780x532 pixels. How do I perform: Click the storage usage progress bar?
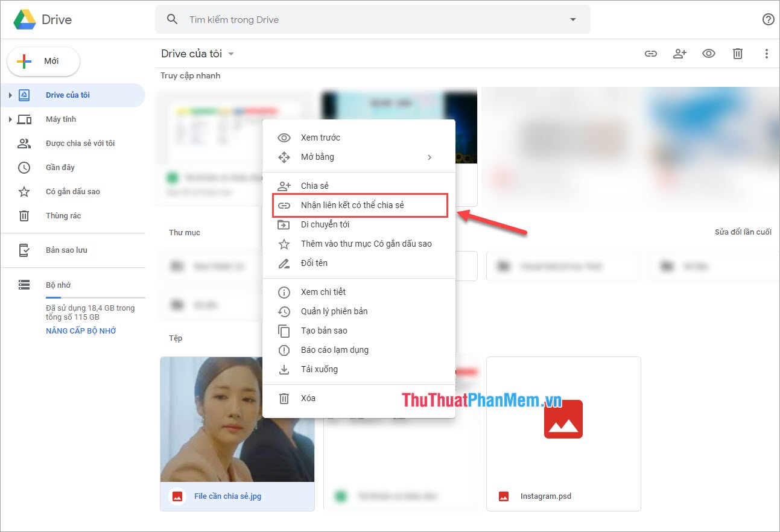pos(95,297)
